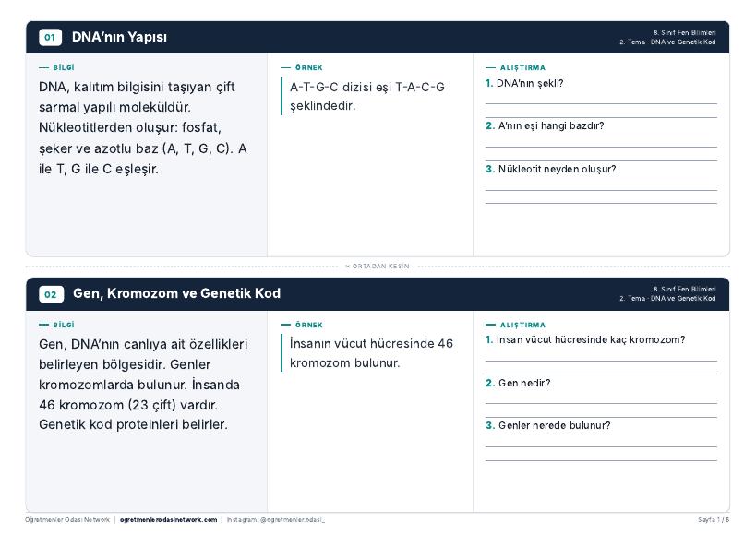The image size is (756, 534).
Task: Click the first answer line under DNA'nın şekli?
Action: coord(601,103)
